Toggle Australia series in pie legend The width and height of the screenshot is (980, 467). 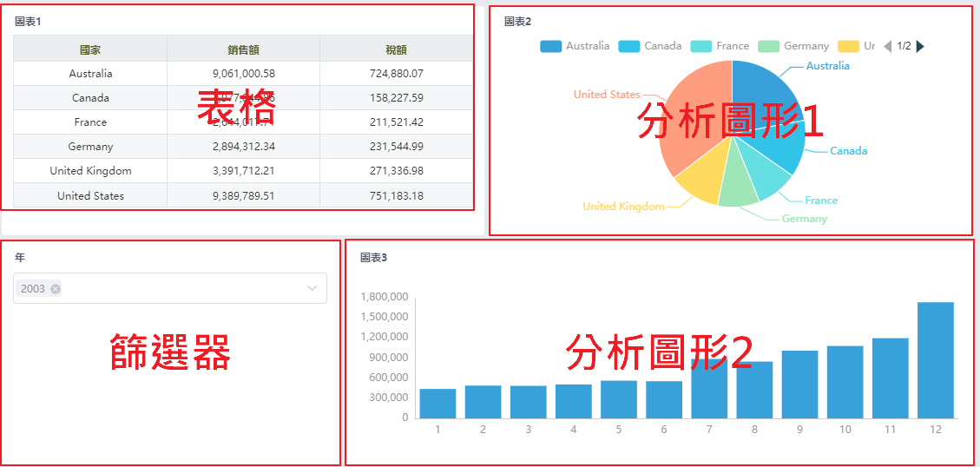coord(575,46)
